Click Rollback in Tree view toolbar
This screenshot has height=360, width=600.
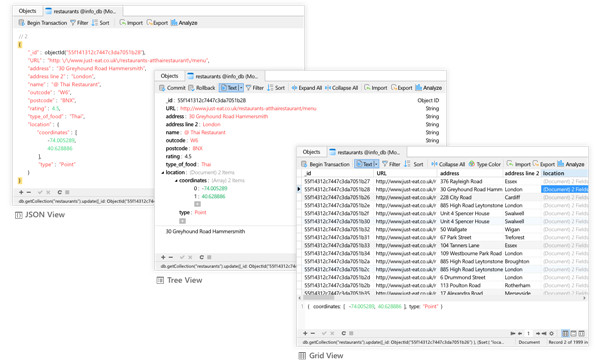[202, 88]
